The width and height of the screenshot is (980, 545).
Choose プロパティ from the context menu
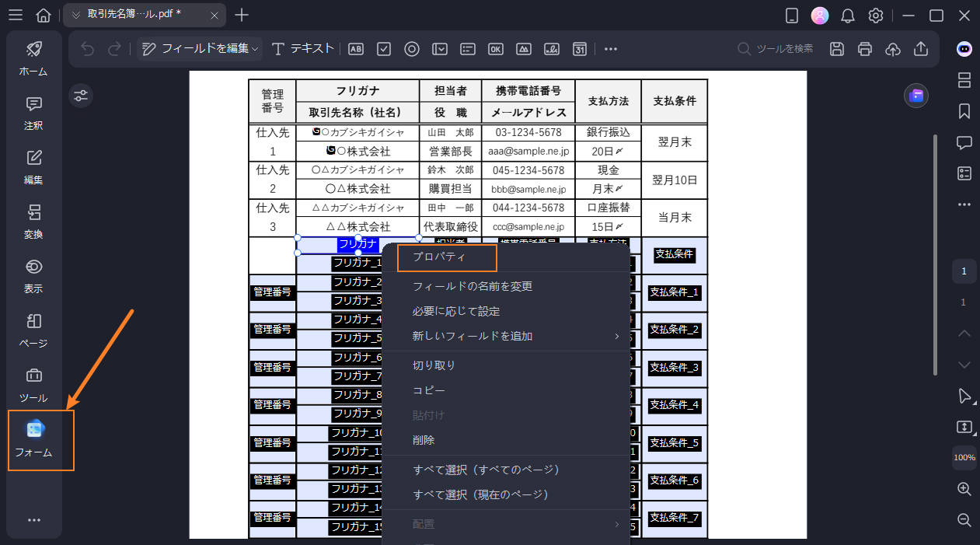(x=447, y=257)
